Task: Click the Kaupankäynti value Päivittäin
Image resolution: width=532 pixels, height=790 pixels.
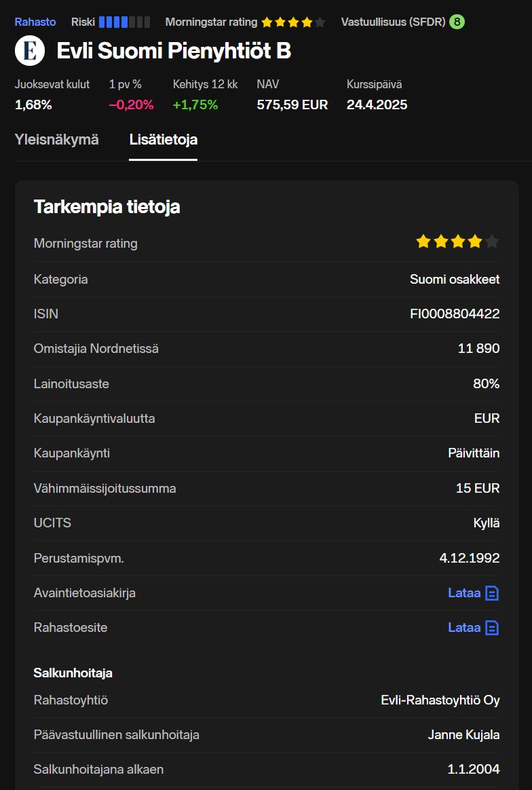Action: click(x=474, y=453)
